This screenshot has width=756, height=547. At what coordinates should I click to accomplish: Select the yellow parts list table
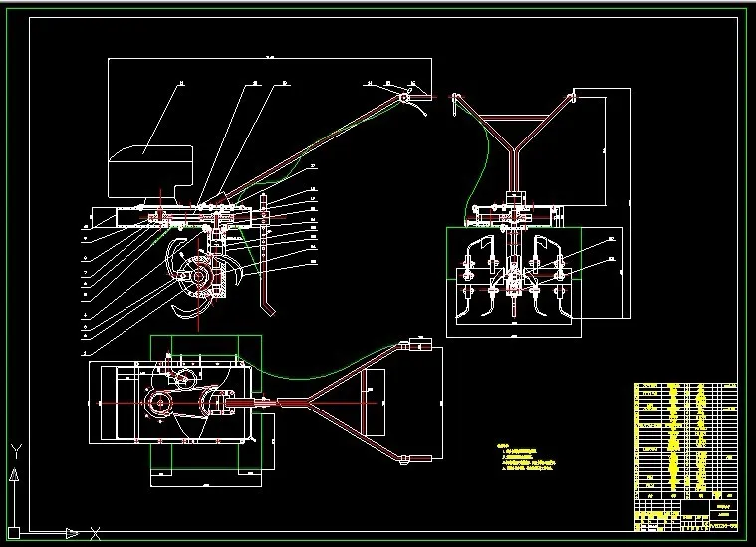click(x=685, y=440)
